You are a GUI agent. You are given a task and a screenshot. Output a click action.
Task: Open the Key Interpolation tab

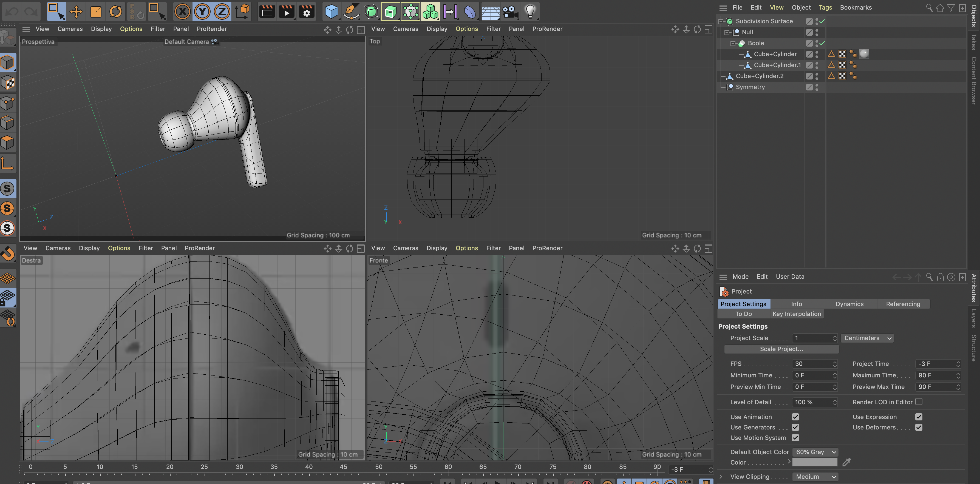[x=796, y=314]
